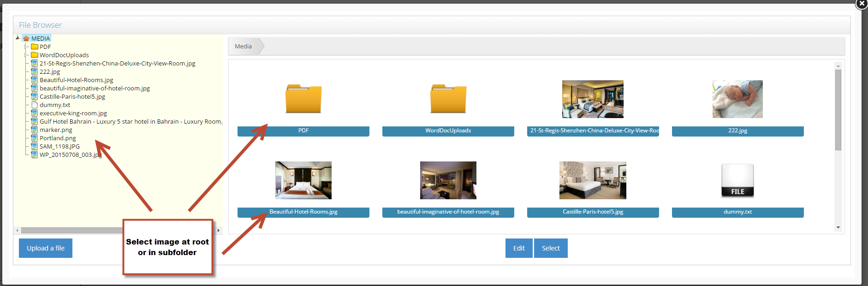Open the WordDocUploads folder icon in grid
868x286 pixels.
(x=448, y=99)
